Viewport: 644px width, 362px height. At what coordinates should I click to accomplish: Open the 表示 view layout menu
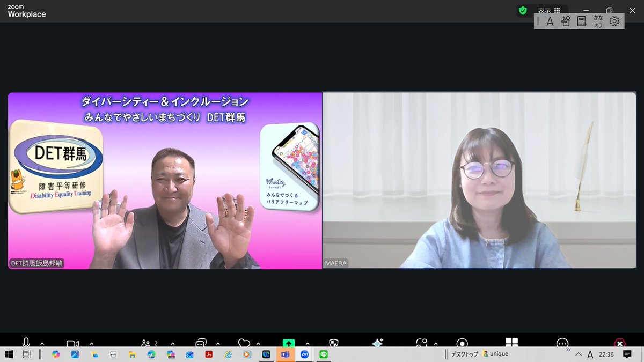tap(549, 10)
